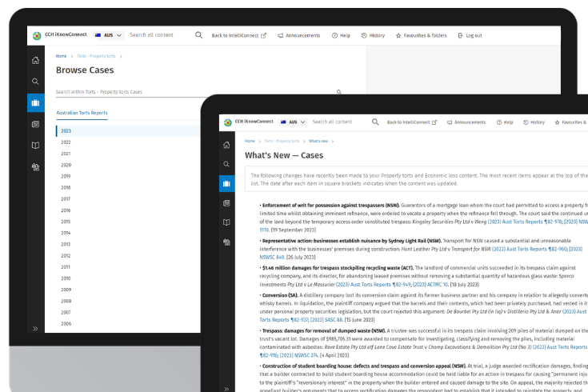Screen dimensions: 588x392
Task: Click search icon in Browse Cases sidebar
Action: coord(35,82)
